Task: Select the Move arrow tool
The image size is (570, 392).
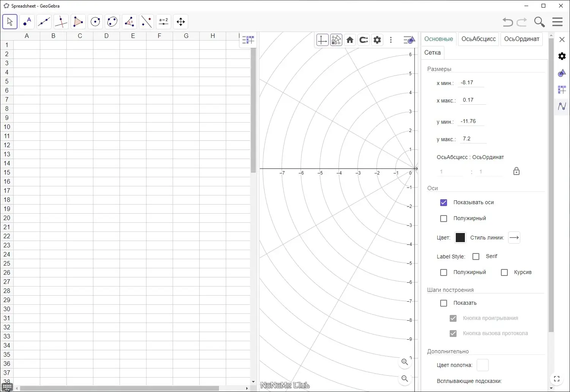Action: point(10,22)
